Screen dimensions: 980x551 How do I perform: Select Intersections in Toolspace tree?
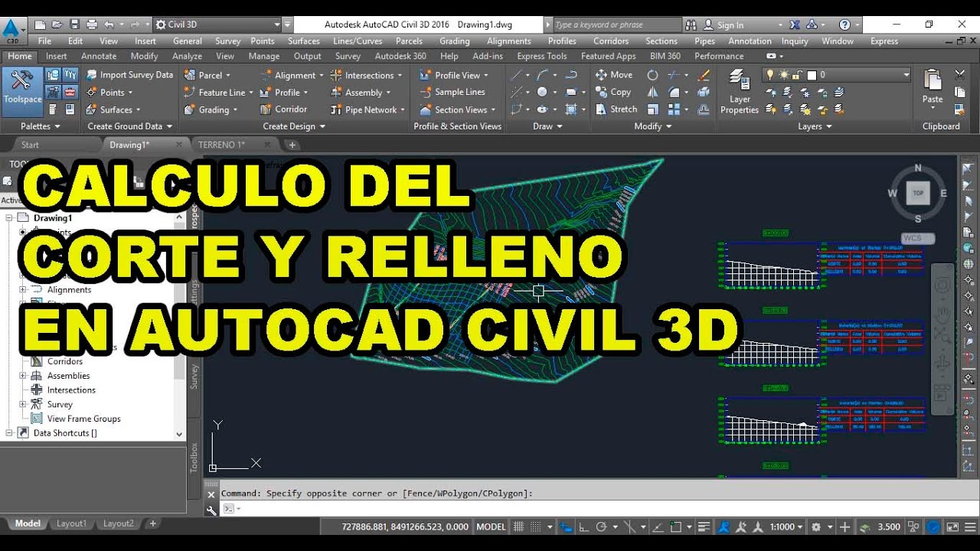(x=71, y=390)
